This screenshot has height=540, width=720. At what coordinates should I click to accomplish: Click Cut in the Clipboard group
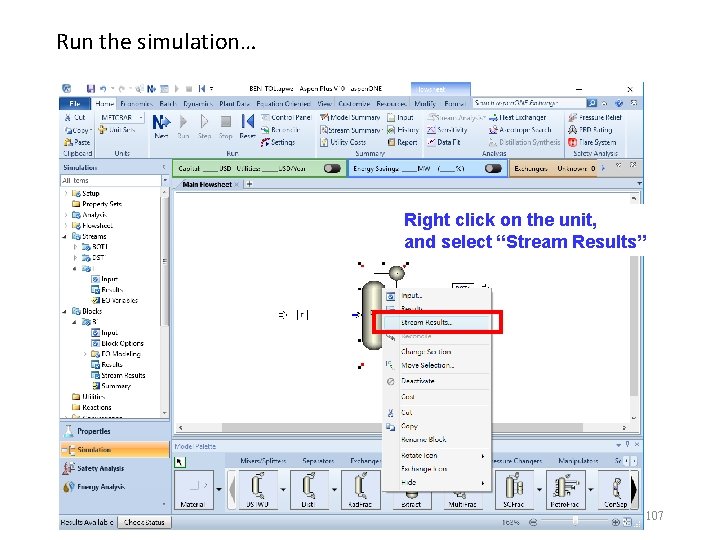pyautogui.click(x=75, y=118)
